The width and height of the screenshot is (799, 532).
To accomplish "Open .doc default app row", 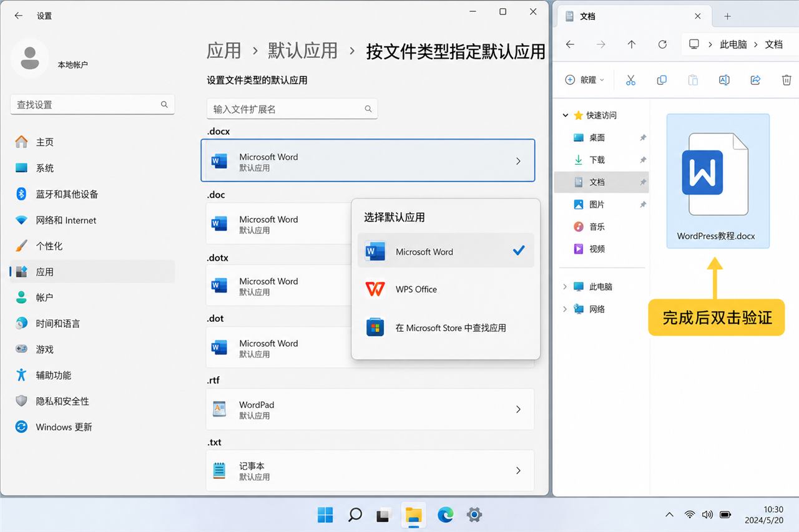I will (x=278, y=223).
